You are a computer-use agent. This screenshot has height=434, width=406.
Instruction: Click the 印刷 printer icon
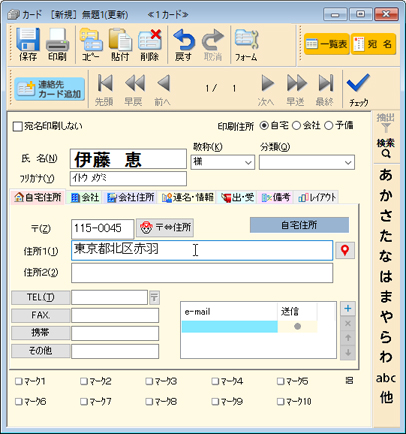click(x=57, y=40)
